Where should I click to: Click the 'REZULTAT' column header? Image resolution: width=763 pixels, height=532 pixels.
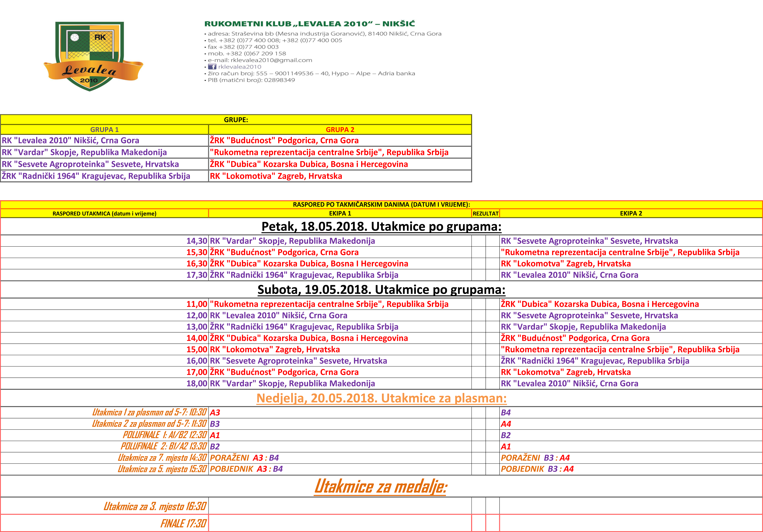(485, 213)
